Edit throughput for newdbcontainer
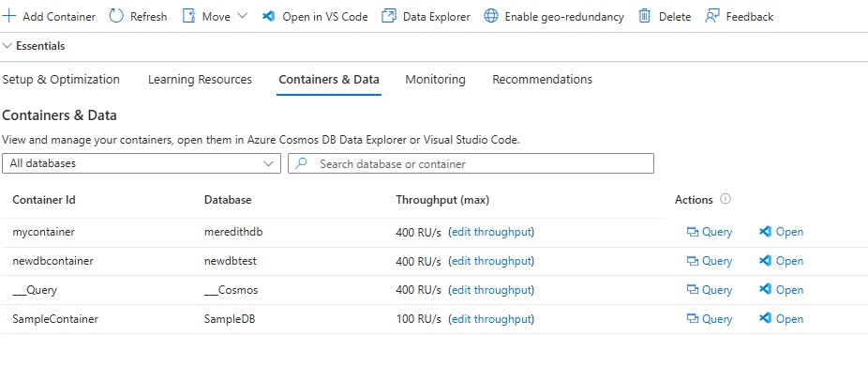The image size is (868, 382). pyautogui.click(x=491, y=261)
